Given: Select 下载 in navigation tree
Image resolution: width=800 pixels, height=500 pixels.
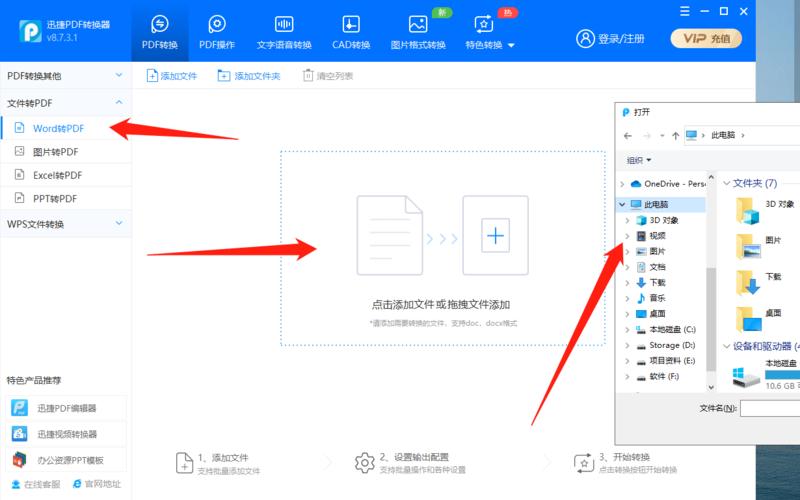Looking at the screenshot, I should coord(657,282).
